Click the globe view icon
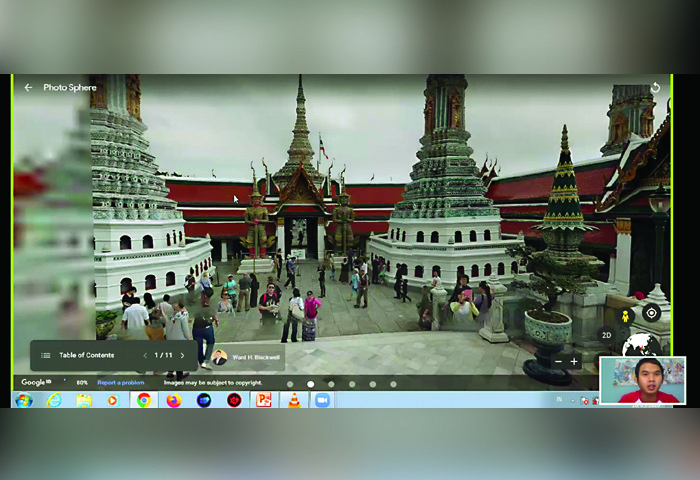 (x=640, y=346)
